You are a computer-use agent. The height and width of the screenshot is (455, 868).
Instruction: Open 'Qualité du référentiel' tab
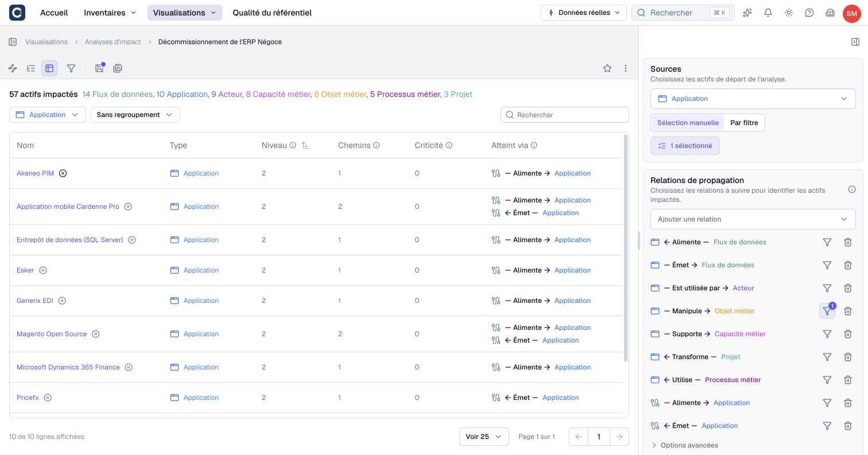(272, 13)
